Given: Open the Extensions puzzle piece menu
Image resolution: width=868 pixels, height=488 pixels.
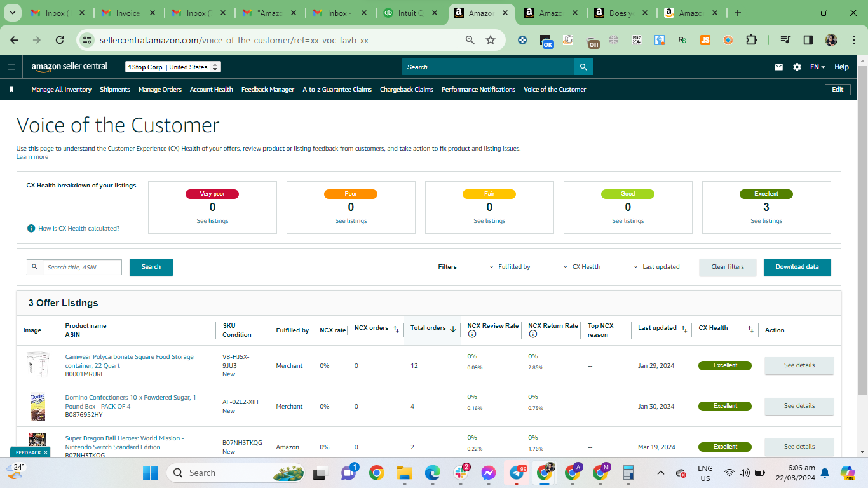Looking at the screenshot, I should click(751, 40).
